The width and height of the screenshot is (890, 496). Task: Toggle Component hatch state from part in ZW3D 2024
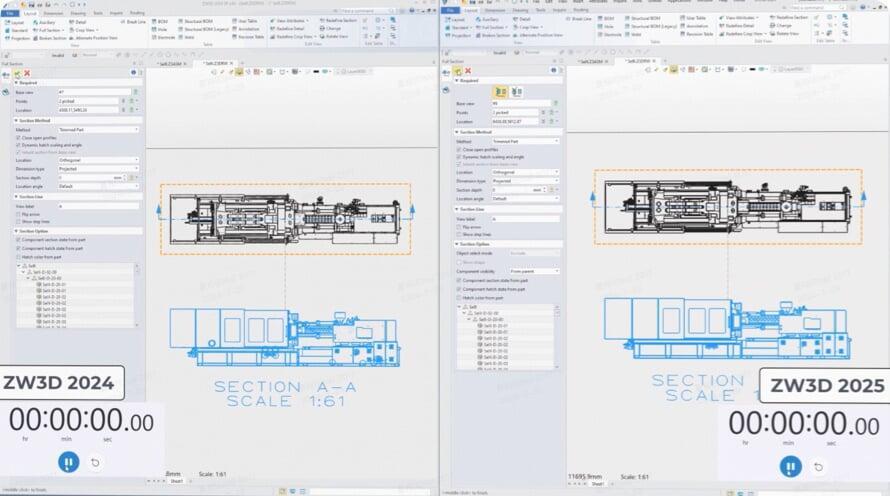[19, 249]
